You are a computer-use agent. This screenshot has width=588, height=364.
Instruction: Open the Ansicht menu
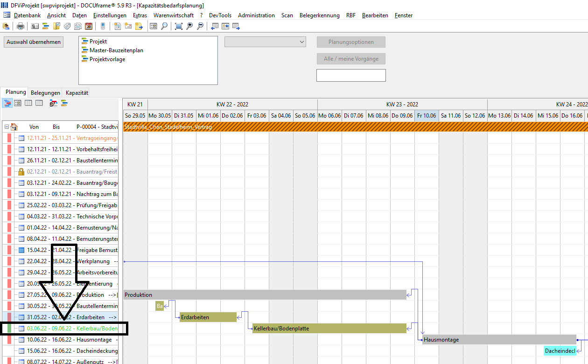pos(56,15)
